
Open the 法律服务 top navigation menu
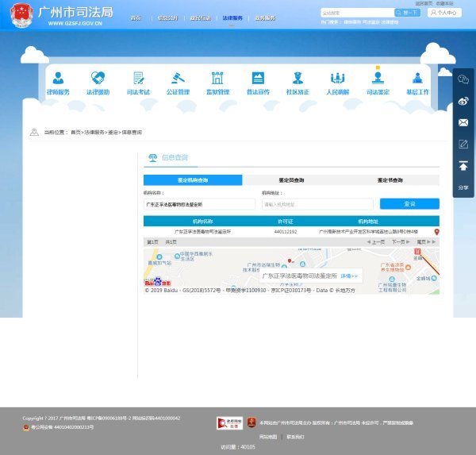pos(232,17)
